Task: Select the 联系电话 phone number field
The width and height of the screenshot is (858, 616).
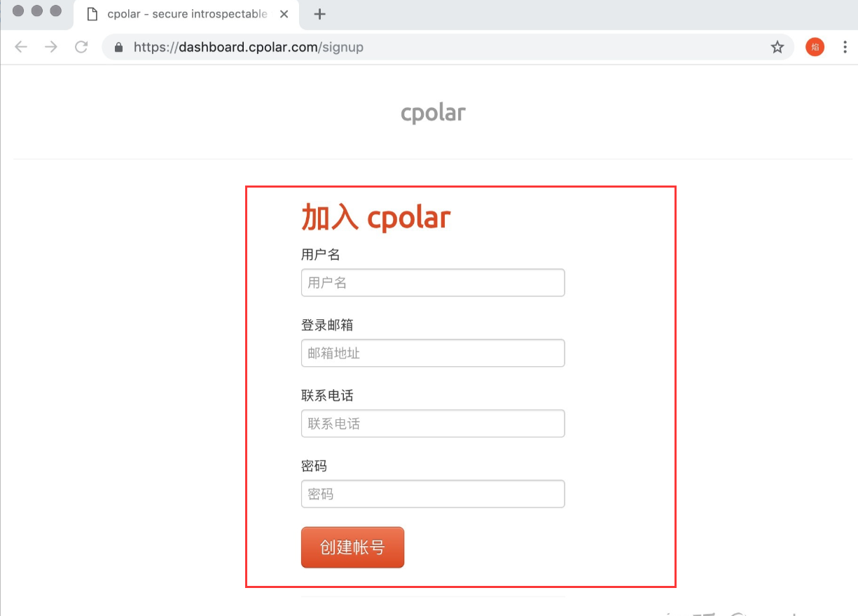Action: [x=433, y=423]
